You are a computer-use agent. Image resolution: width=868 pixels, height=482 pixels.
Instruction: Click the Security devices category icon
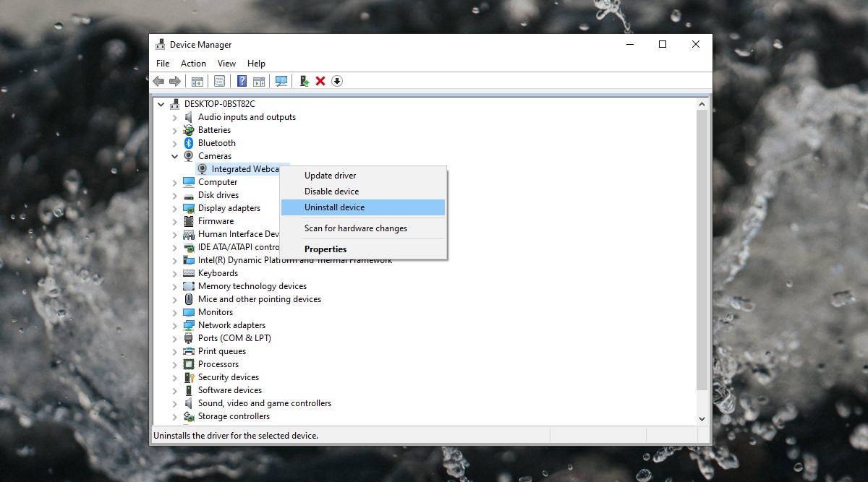click(189, 377)
